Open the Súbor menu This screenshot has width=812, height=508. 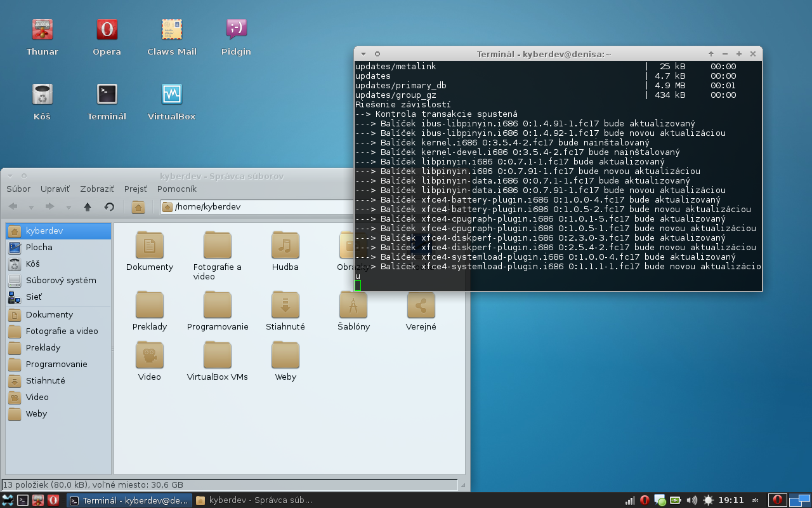(18, 189)
